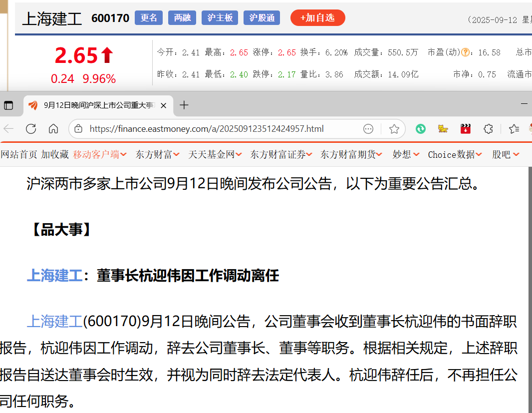The height and width of the screenshot is (413, 532).
Task: Open 上海建工 link in bold headline
Action: pos(54,276)
